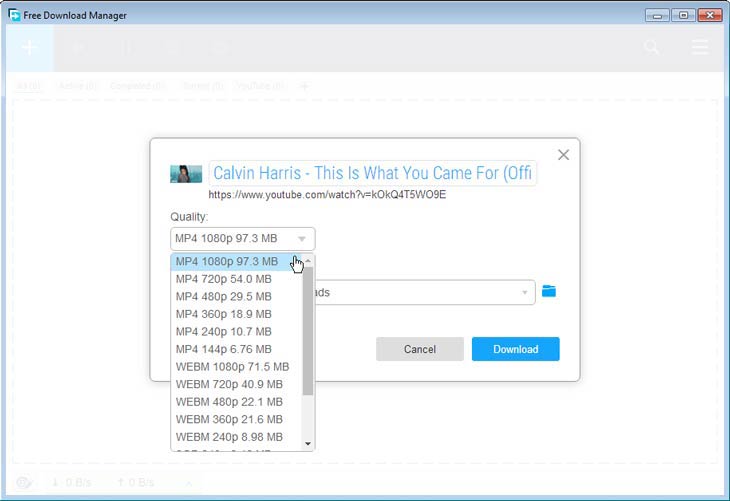Choose MP4 480p 29.5 MB quality
Image resolution: width=730 pixels, height=501 pixels.
point(236,297)
